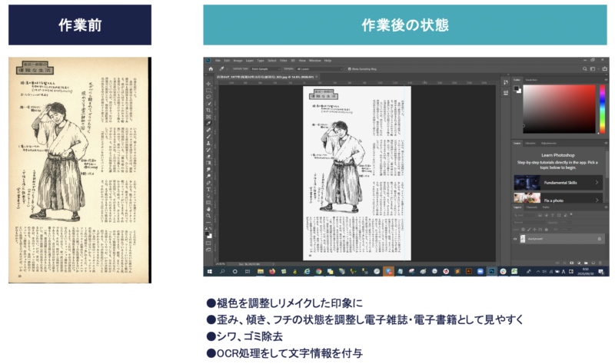This screenshot has width=615, height=364.
Task: Open Fix a photo tutorial
Action: coord(558,198)
